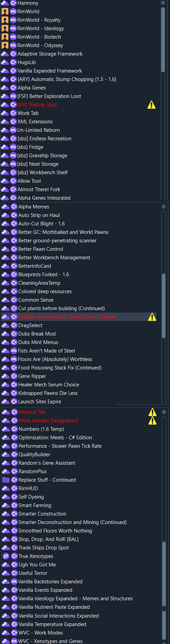Click the XML badge beside [FSF] Better Exploration Loot
Screen dimensions: 170x644
point(13,96)
